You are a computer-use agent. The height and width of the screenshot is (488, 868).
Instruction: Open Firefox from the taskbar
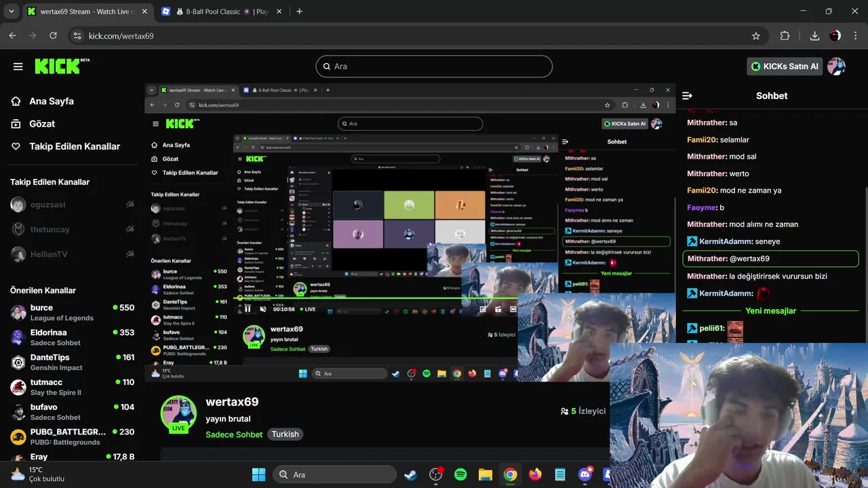tap(535, 474)
